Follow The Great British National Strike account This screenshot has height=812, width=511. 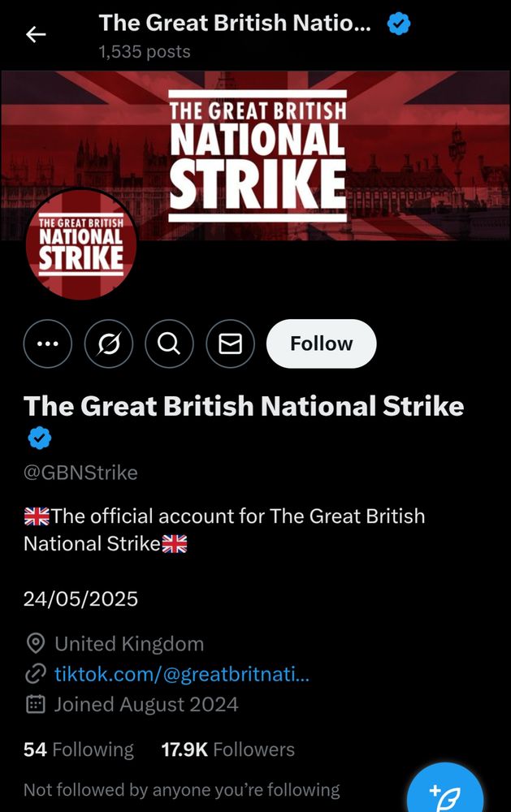[x=320, y=343]
